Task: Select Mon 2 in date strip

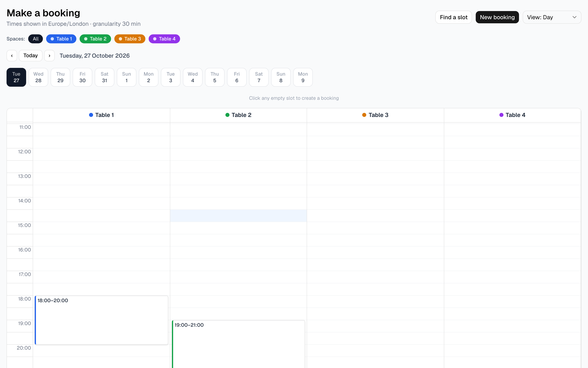Action: coord(149,77)
